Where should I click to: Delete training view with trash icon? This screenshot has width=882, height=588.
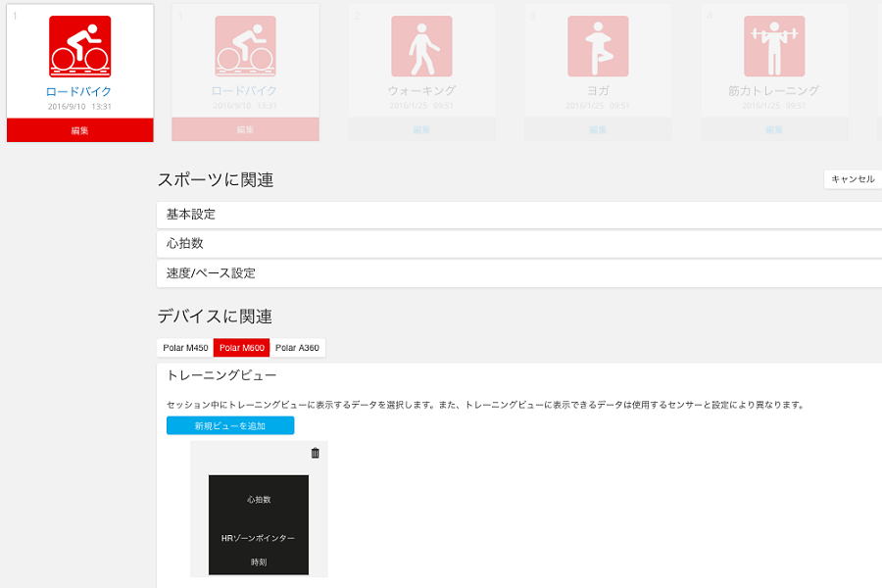click(315, 453)
